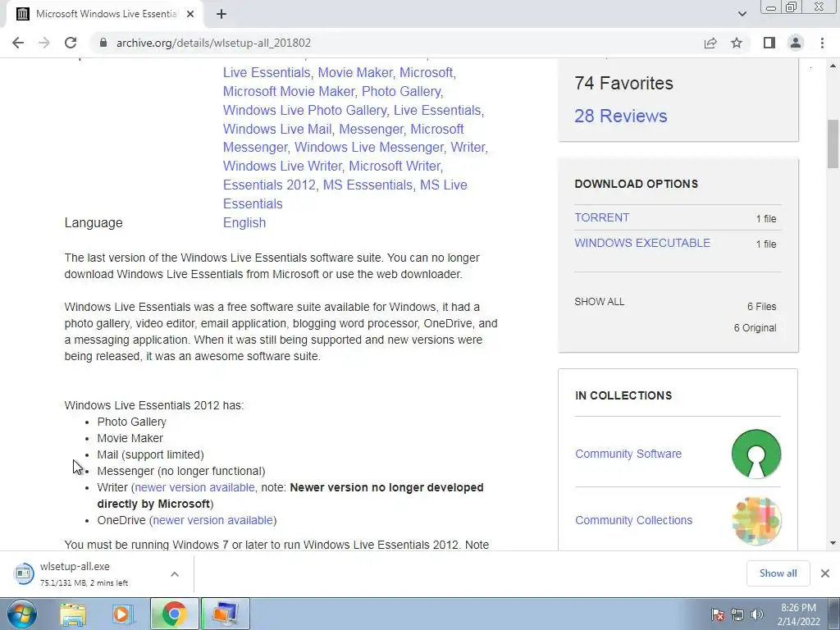
Task: Click the remote desktop taskbar icon
Action: pos(226,614)
